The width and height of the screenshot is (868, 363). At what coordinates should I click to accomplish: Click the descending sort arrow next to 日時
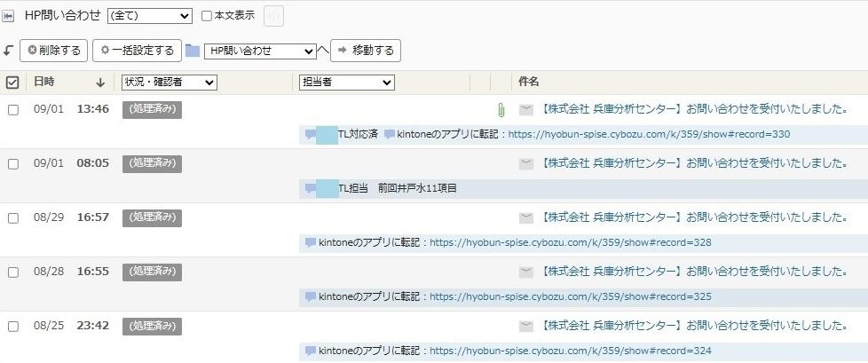point(100,82)
